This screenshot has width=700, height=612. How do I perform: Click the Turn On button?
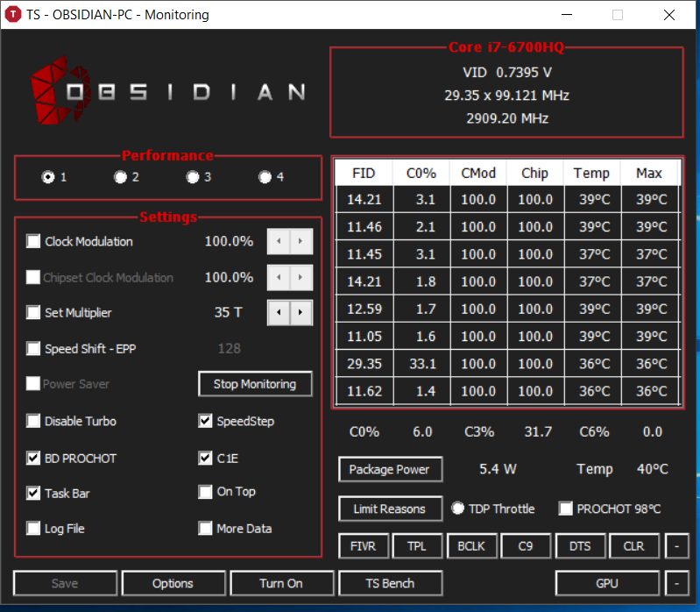(x=282, y=583)
